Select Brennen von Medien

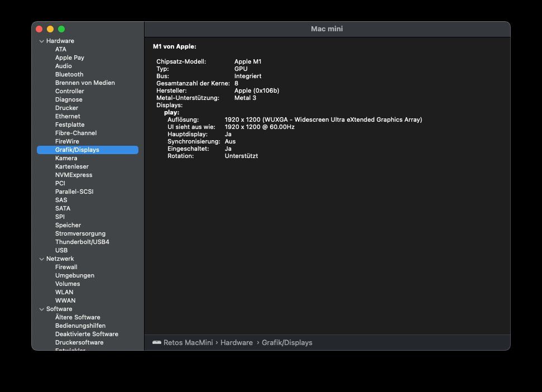tap(85, 83)
